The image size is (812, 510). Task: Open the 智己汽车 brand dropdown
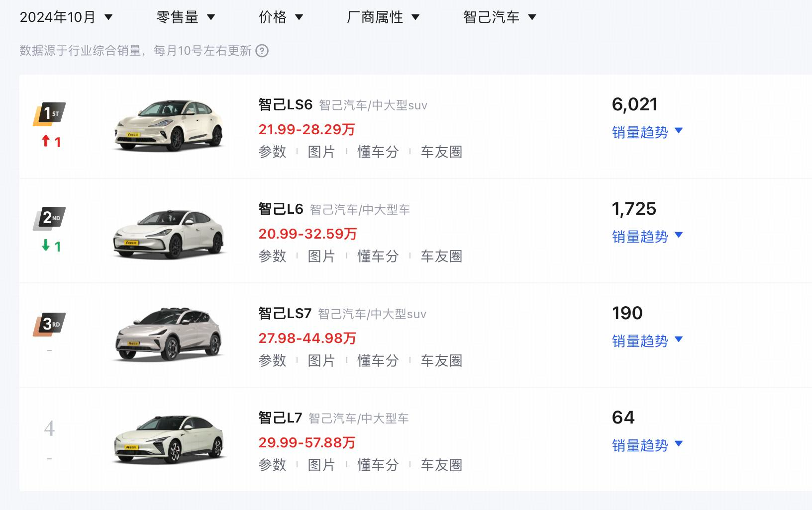click(500, 17)
